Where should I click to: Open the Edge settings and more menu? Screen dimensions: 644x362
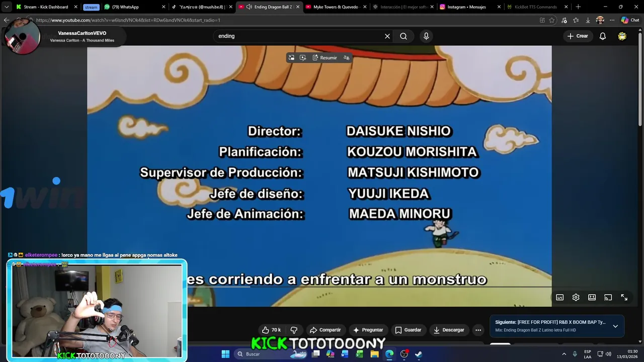(x=612, y=20)
